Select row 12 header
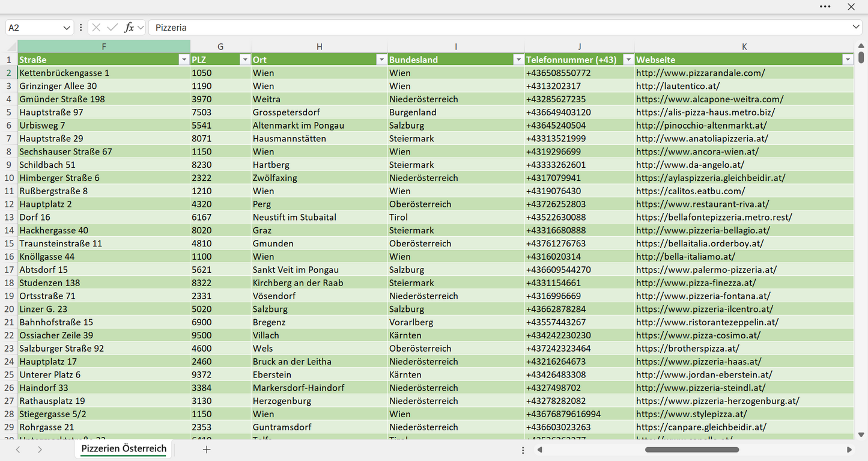868x461 pixels. point(9,204)
